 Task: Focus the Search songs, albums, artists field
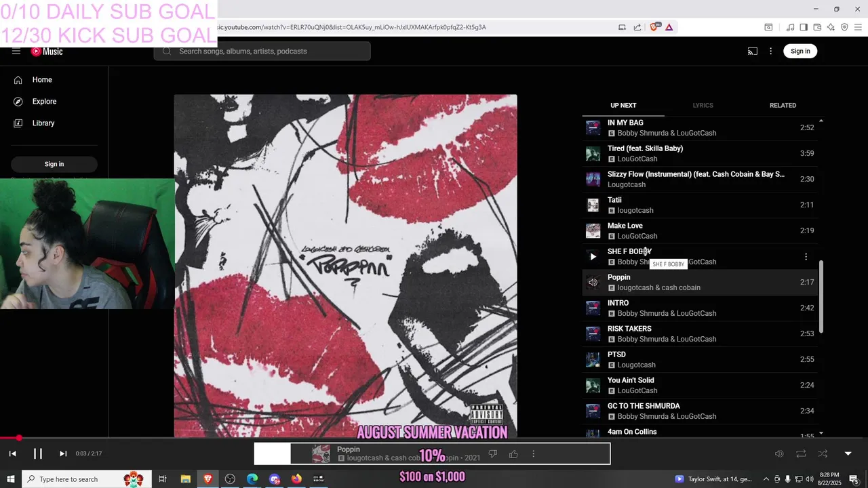pos(262,52)
